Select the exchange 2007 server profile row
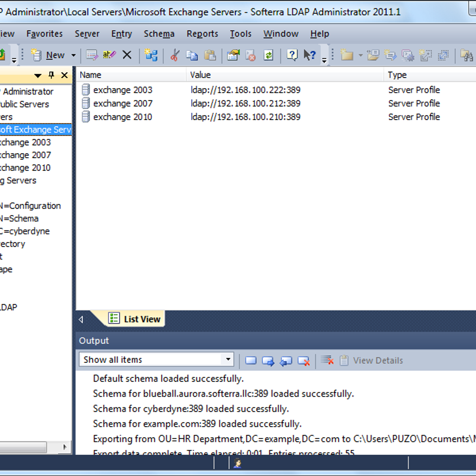The width and height of the screenshot is (476, 476). pyautogui.click(x=123, y=104)
